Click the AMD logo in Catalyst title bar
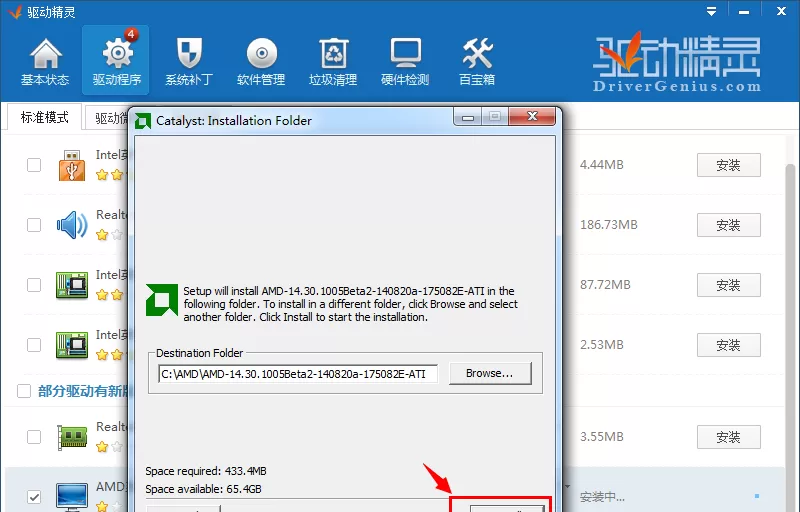 click(x=143, y=121)
